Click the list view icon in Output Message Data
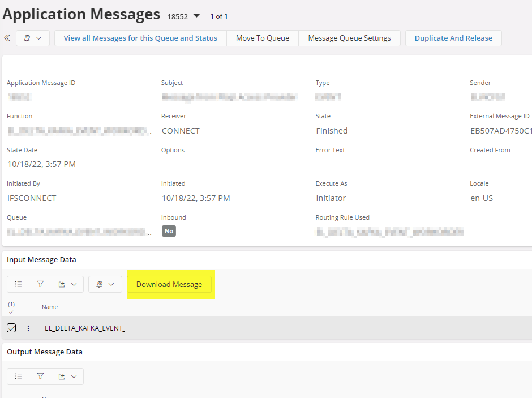Viewport: 532px width, 398px height. click(18, 376)
